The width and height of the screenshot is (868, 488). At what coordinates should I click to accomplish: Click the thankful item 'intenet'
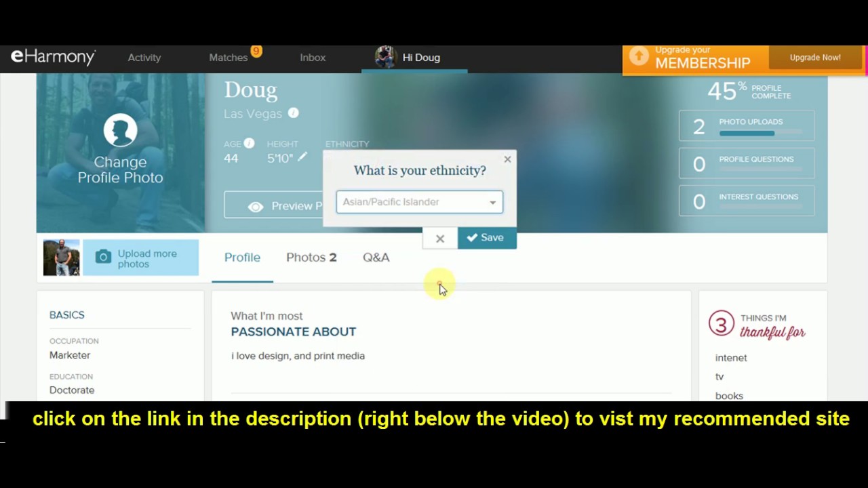pos(731,358)
